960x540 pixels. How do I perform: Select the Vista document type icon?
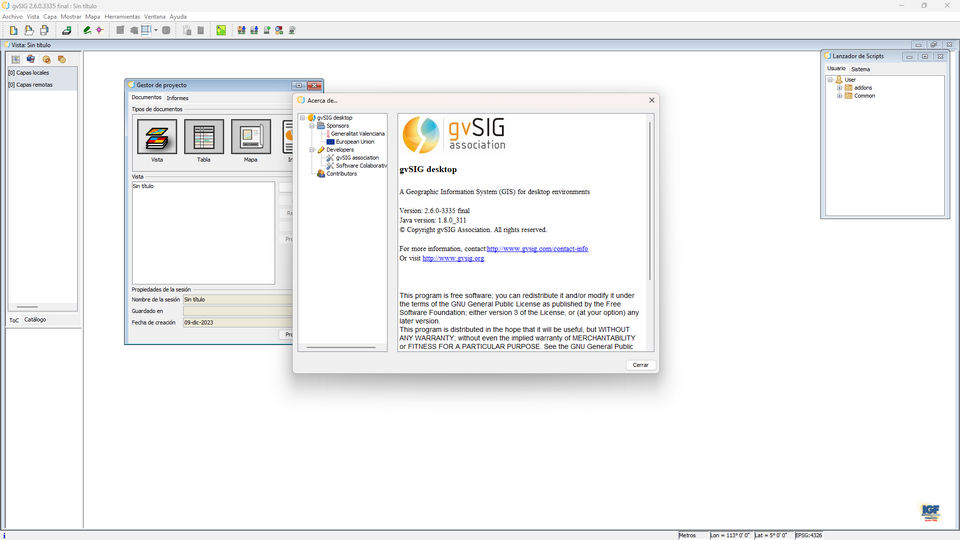[157, 137]
